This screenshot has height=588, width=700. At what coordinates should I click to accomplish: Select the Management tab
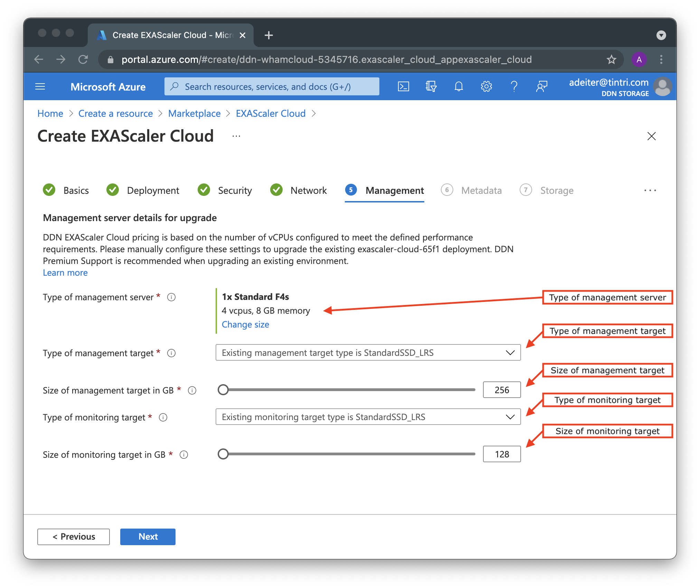pos(385,190)
